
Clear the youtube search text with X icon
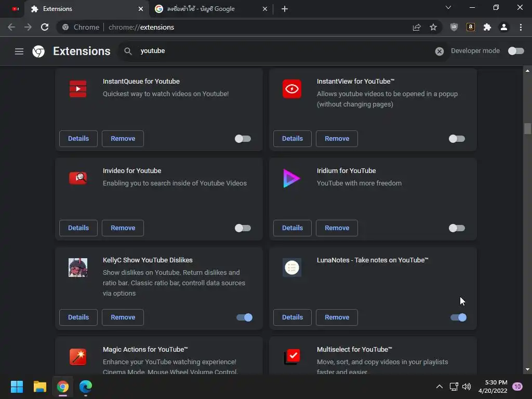(440, 51)
